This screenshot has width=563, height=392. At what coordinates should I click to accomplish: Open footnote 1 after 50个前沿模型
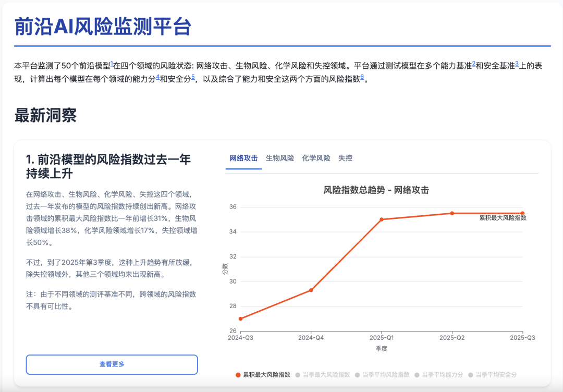[x=112, y=64]
